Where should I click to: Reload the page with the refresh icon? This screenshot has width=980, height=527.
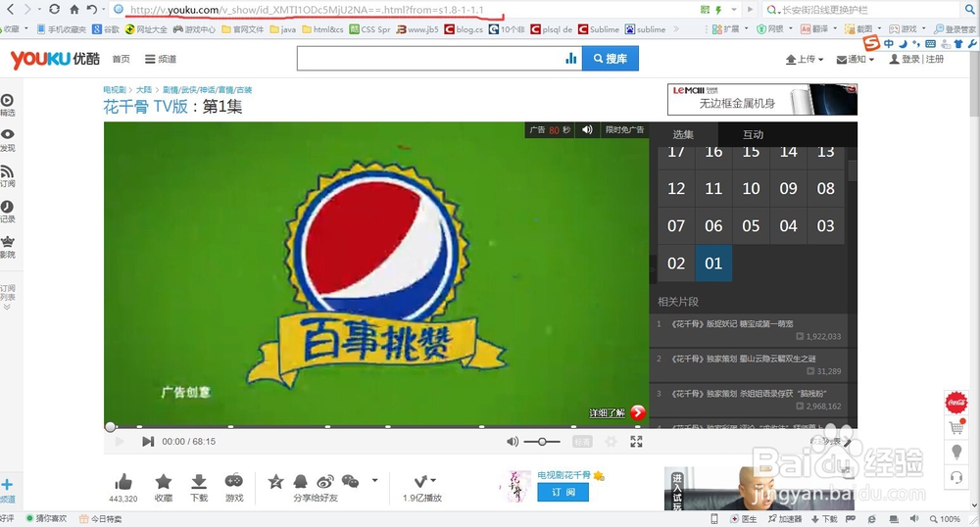[54, 10]
